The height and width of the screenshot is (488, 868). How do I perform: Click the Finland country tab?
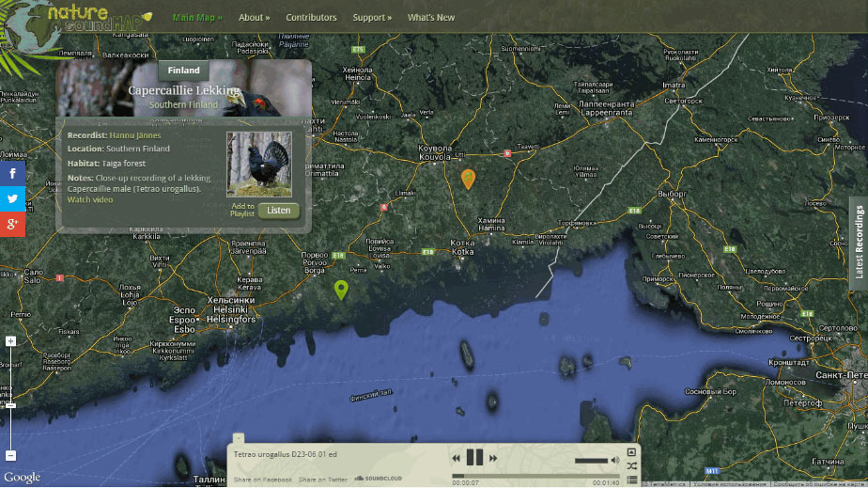(x=183, y=71)
